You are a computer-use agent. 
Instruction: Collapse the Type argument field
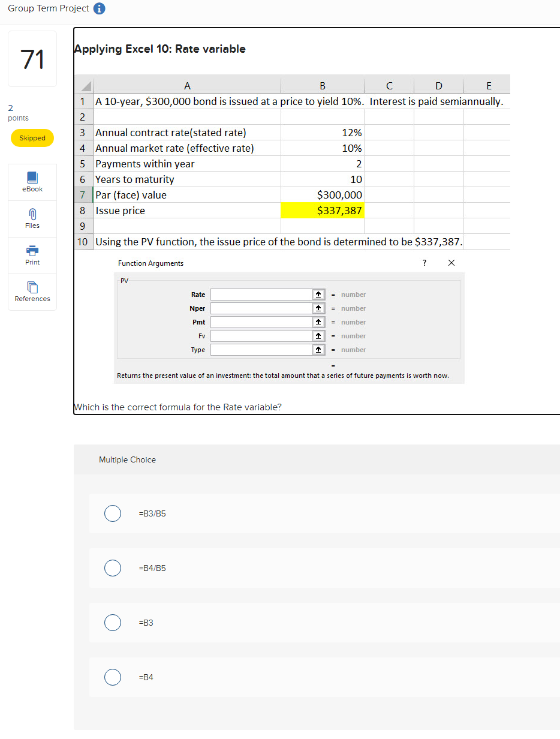click(319, 350)
